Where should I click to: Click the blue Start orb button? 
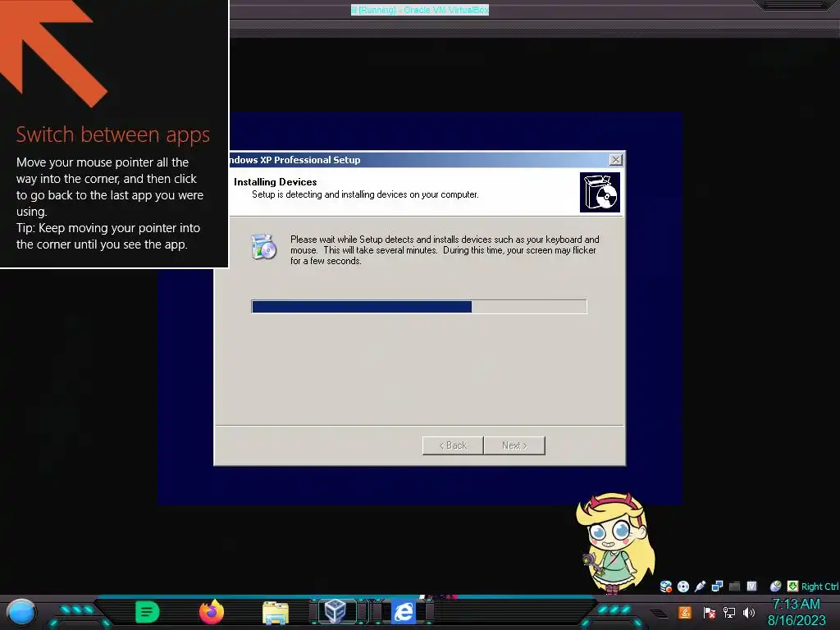(21, 612)
